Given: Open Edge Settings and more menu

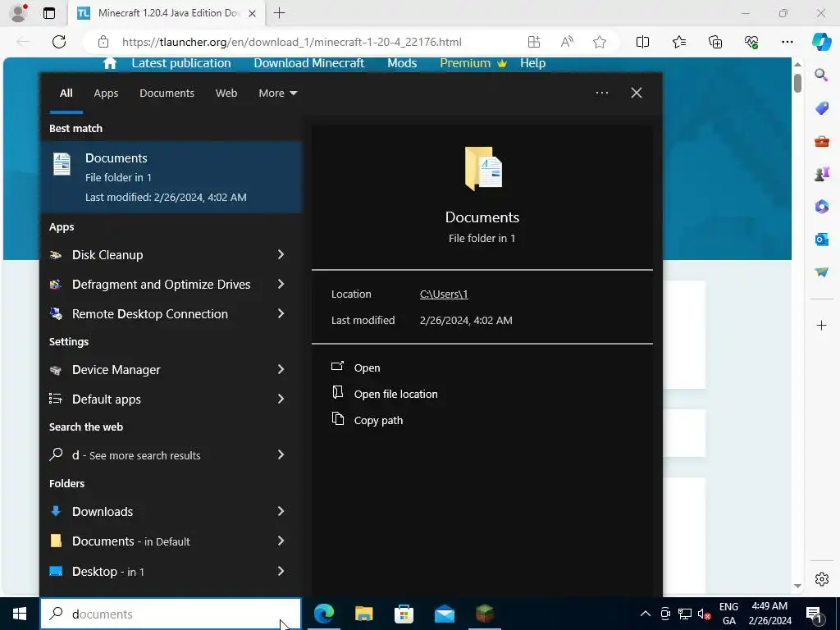Looking at the screenshot, I should (x=787, y=42).
